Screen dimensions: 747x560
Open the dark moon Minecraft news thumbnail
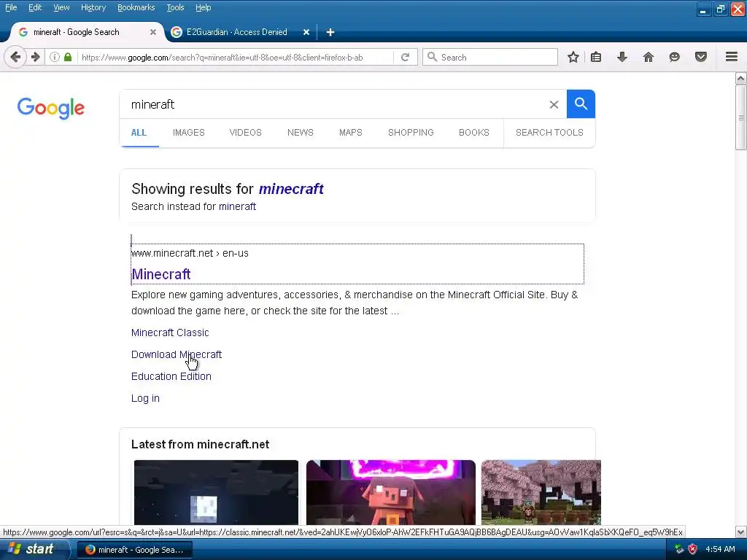[216, 492]
